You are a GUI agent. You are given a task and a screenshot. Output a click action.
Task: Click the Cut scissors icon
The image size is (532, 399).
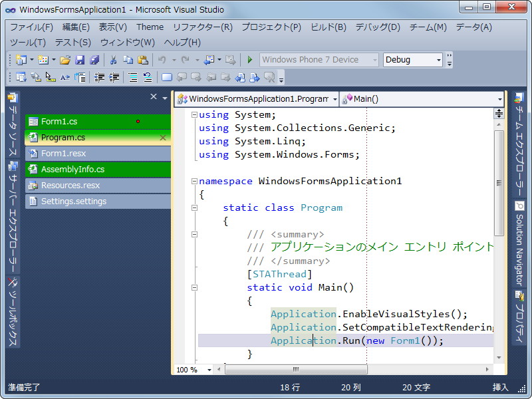click(x=113, y=60)
